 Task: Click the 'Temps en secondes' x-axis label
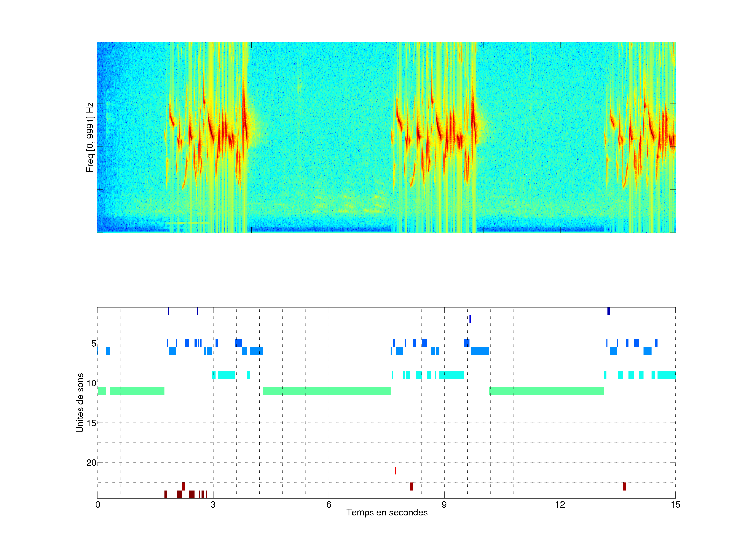(387, 512)
